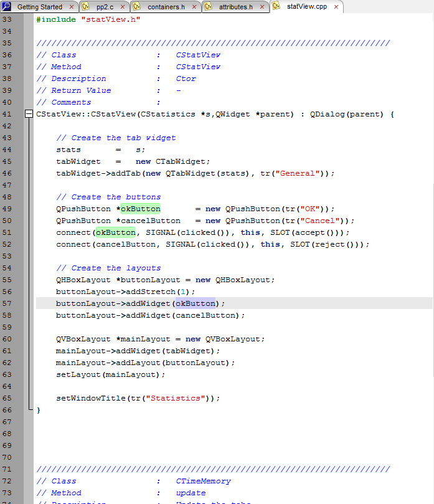Switch to the Getting Started tab

coord(39,7)
